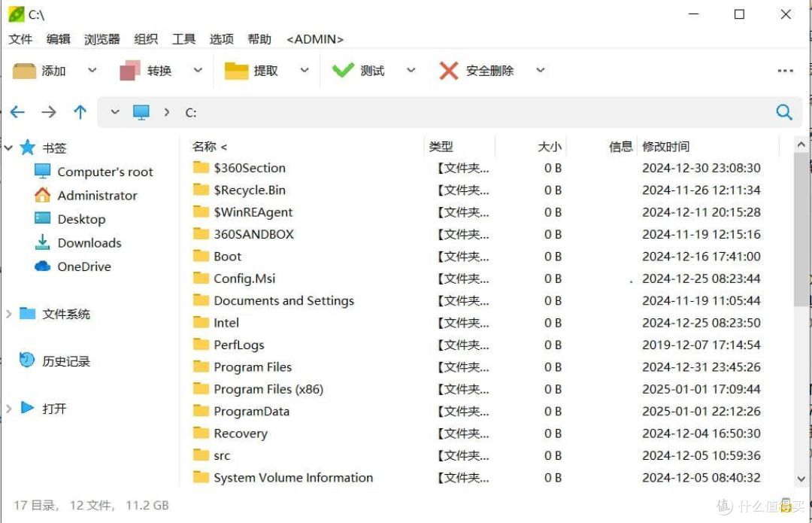Open the 工具 menu

tap(183, 39)
